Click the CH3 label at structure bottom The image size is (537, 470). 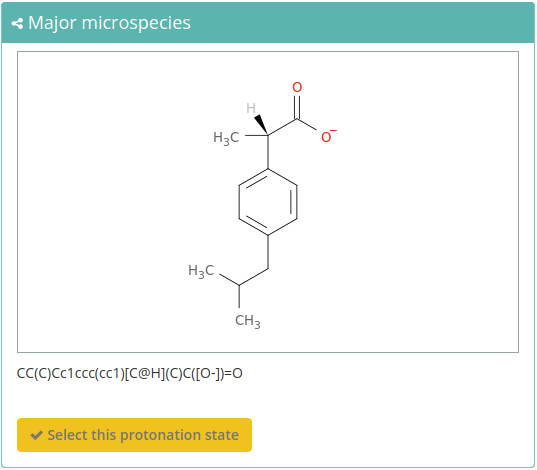click(x=248, y=321)
